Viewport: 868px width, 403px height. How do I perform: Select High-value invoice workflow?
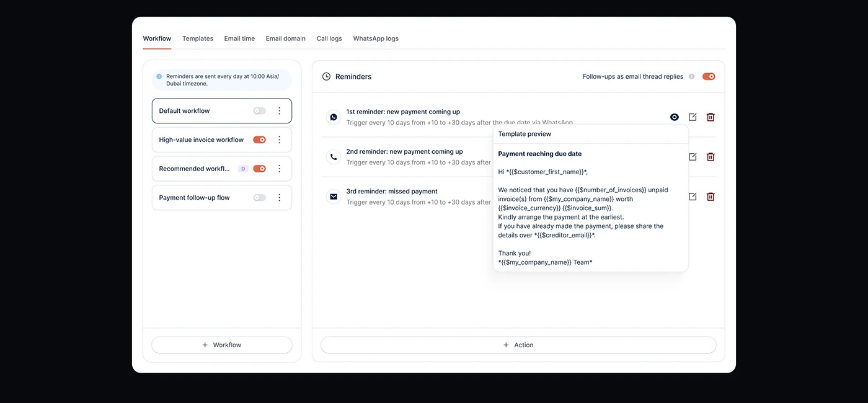pos(222,140)
